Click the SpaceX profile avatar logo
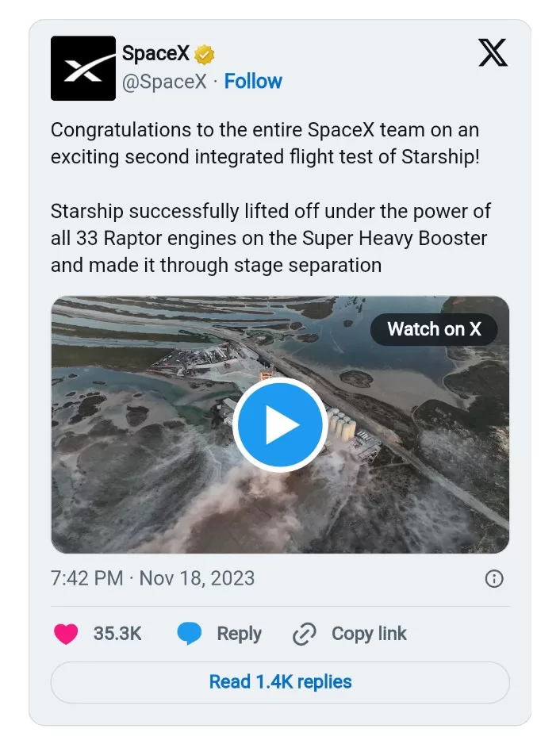Screen dimensions: 560x744 pos(83,68)
